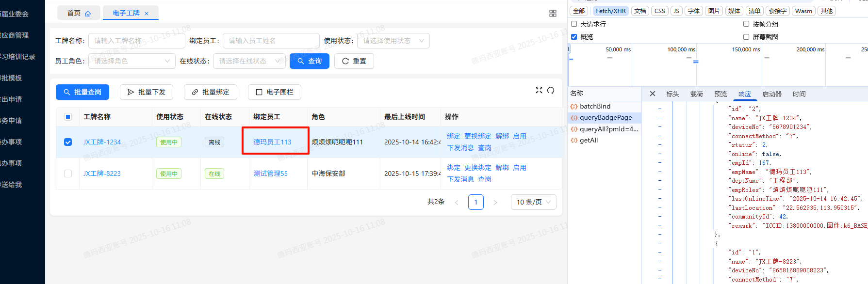Open the 预览 tab in DevTools
The width and height of the screenshot is (868, 284).
click(721, 94)
